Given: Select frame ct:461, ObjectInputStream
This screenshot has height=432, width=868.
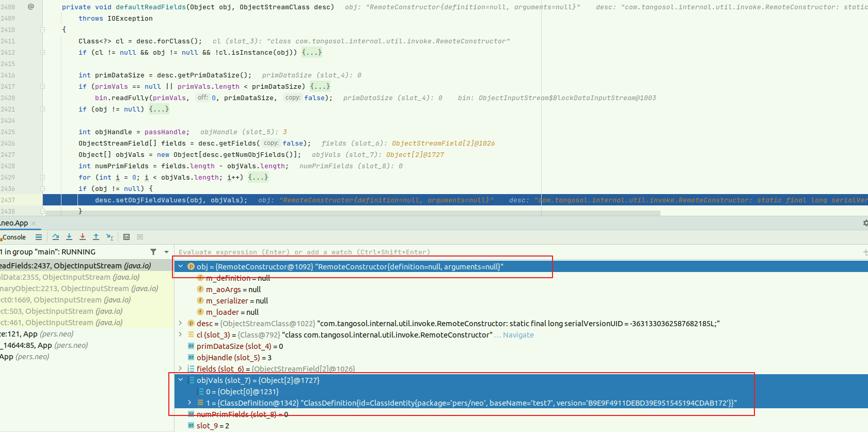Looking at the screenshot, I should click(x=87, y=323).
